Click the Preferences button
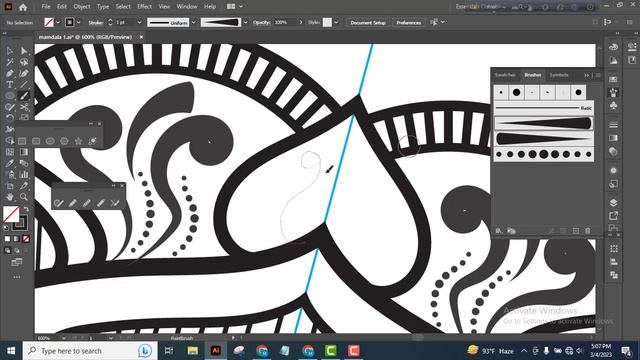Image resolution: width=640 pixels, height=360 pixels. tap(409, 22)
